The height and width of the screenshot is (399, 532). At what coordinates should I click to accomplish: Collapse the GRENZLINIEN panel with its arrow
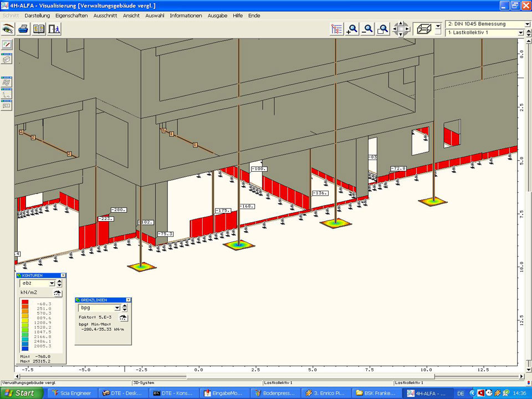coord(128,300)
